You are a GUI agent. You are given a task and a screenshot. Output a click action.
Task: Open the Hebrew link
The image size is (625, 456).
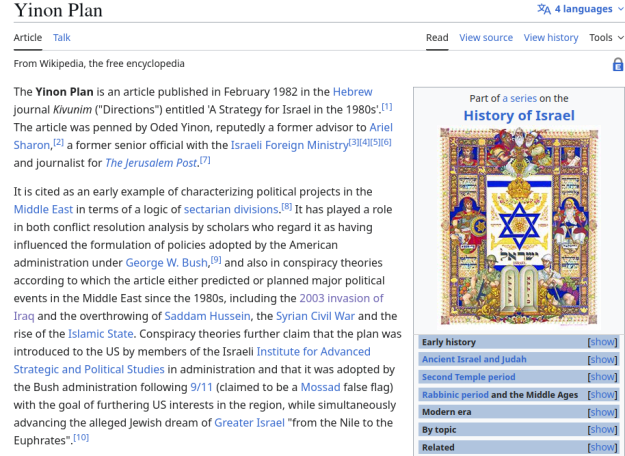[352, 92]
